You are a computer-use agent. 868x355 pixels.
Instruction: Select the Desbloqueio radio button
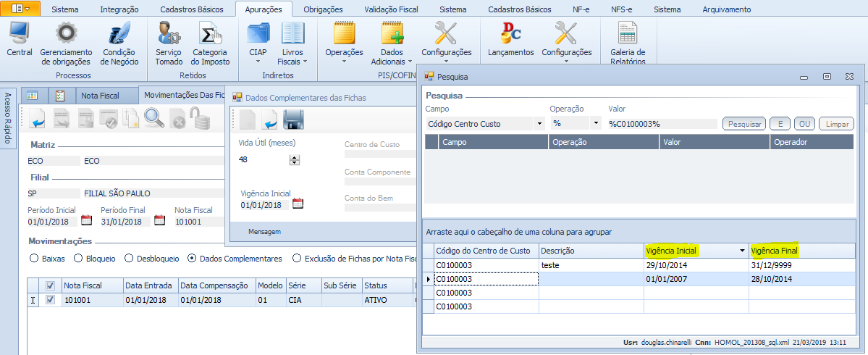[130, 258]
